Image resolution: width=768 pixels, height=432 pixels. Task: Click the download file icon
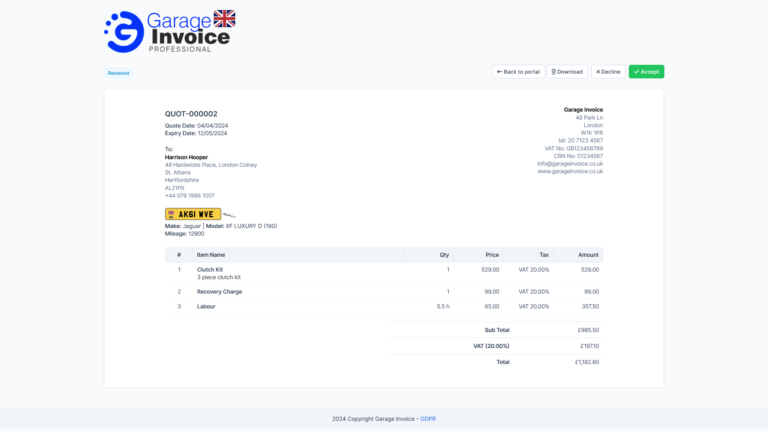click(x=554, y=72)
